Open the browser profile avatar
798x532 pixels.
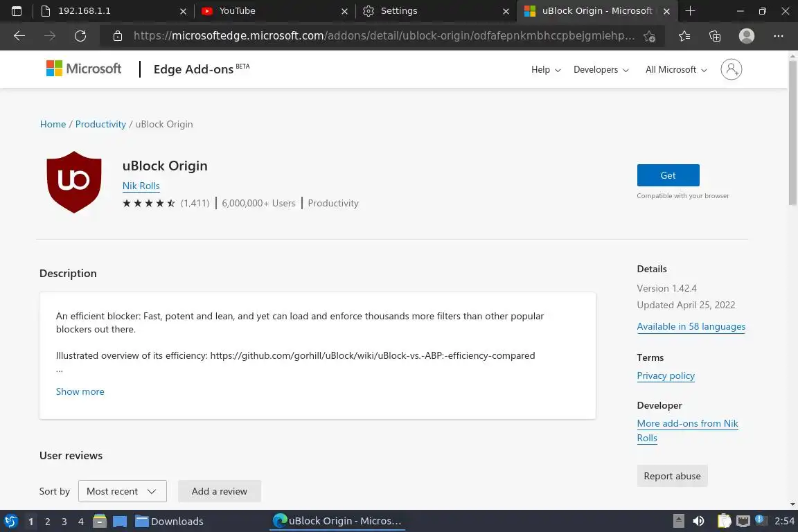[x=747, y=35]
